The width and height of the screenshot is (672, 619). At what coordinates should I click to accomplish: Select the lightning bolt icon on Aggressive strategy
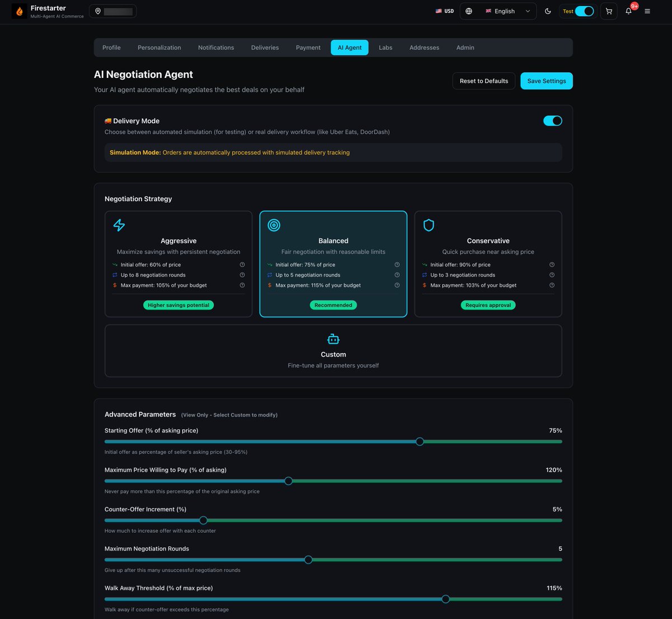tap(119, 225)
